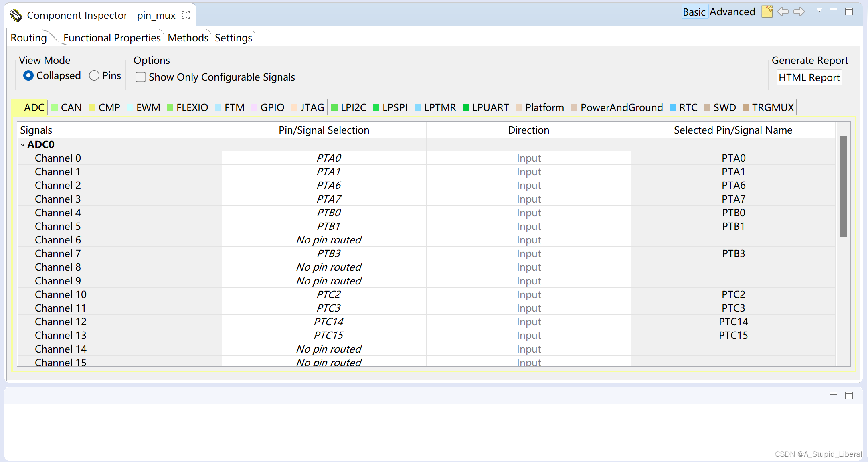Select the GPIO peripheral filter tab
This screenshot has height=462, width=868.
[271, 107]
